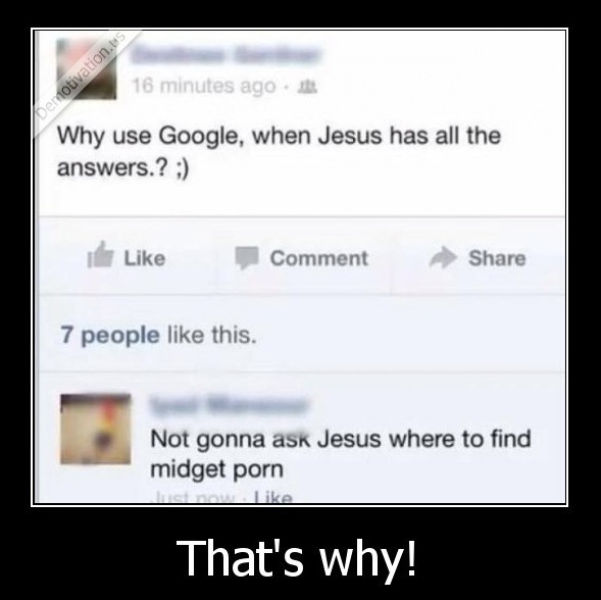Click the 'That's why!' caption
This screenshot has height=600, width=601.
(x=296, y=558)
